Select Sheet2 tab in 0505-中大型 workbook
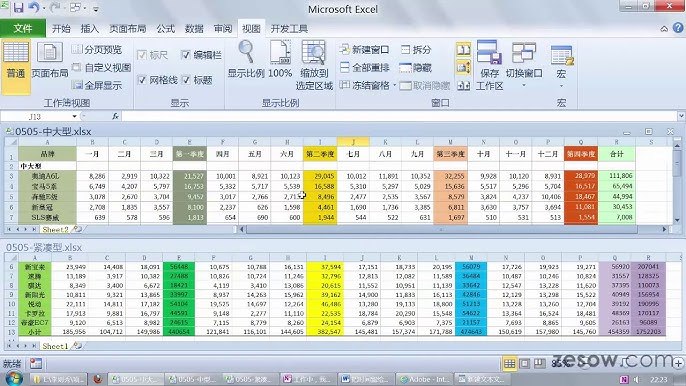The height and width of the screenshot is (386, 686). (x=55, y=229)
